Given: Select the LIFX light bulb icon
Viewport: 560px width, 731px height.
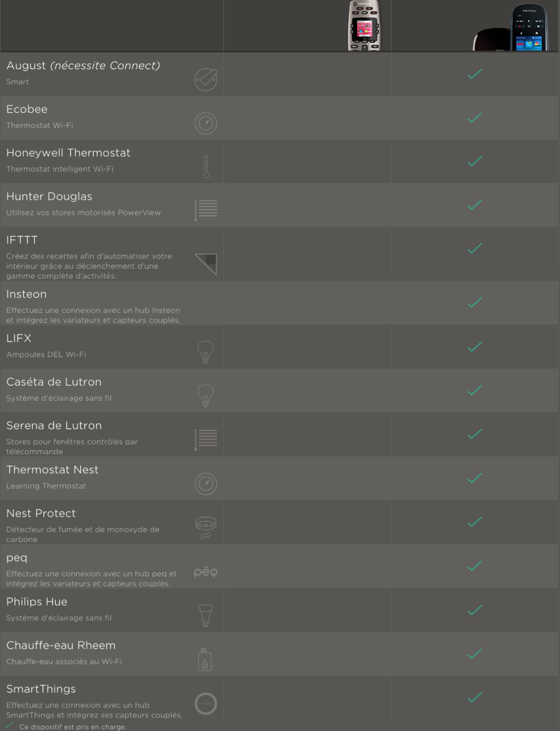Looking at the screenshot, I should click(206, 352).
